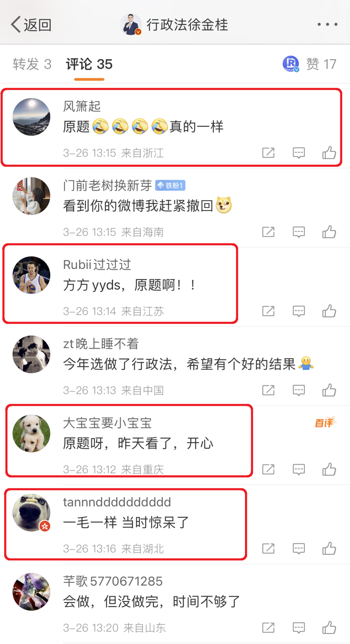Reply to 门前老树换新芽's comment

[298, 232]
